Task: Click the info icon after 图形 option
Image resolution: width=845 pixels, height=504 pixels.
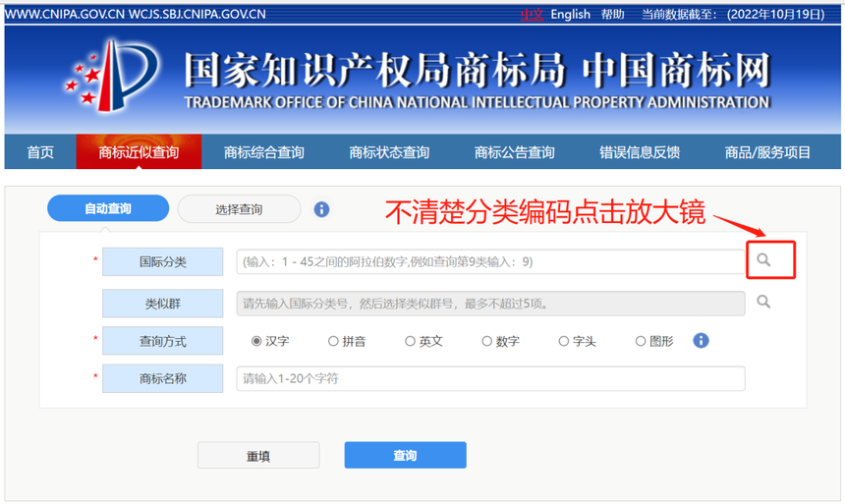Action: 701,341
